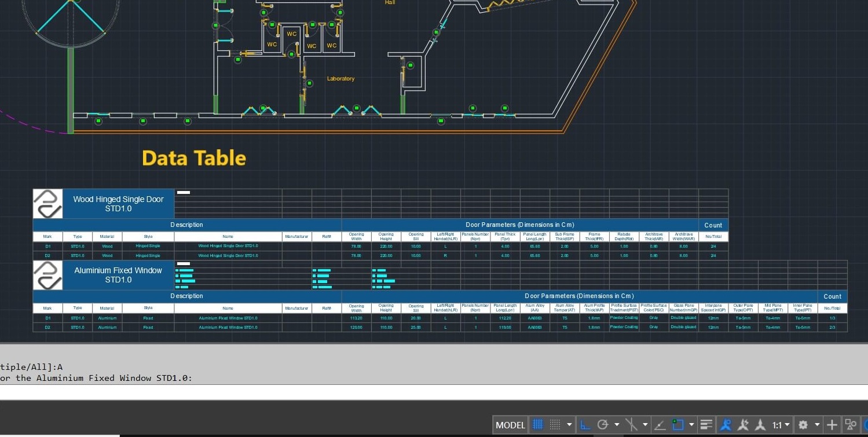Select the Data Table heading text

coord(193,157)
